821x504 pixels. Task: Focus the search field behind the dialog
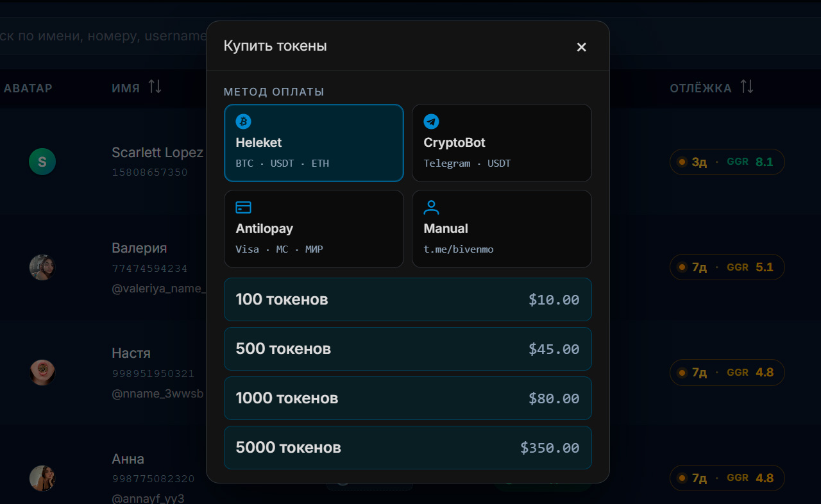103,36
